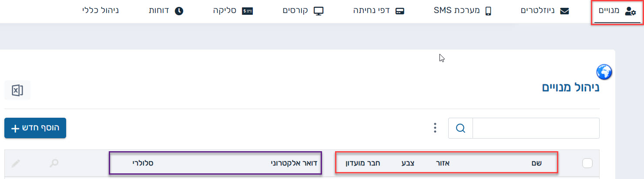644x179 pixels.
Task: Click the pencil edit icon in header
Action: coord(16,164)
